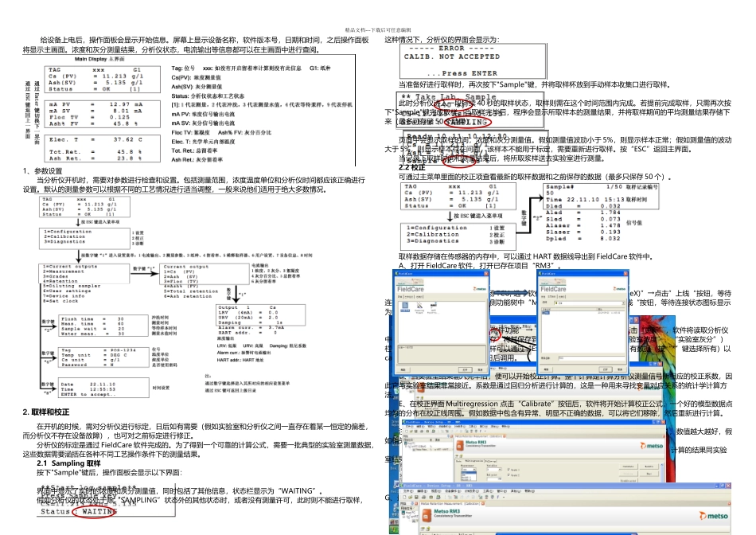756x535 pixels.
Task: Open the dropdown in the right FieldCare dialog
Action: (623, 303)
